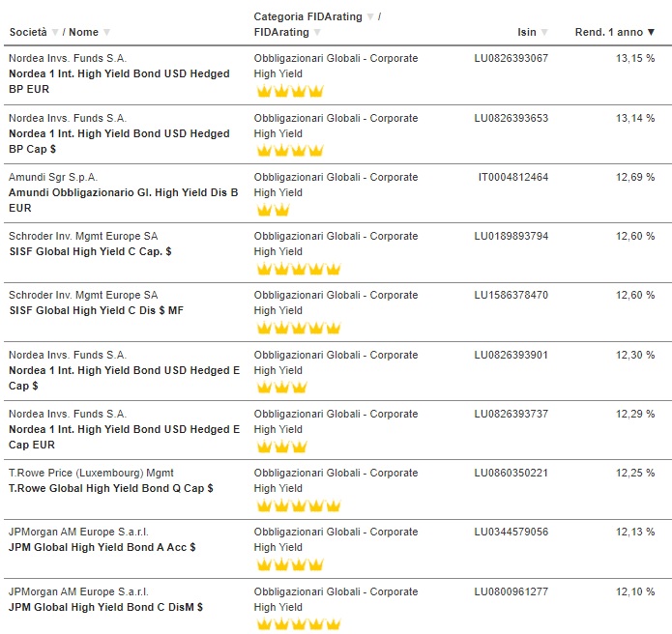
Task: Click the Rend. 1 anno header label
Action: (x=608, y=32)
